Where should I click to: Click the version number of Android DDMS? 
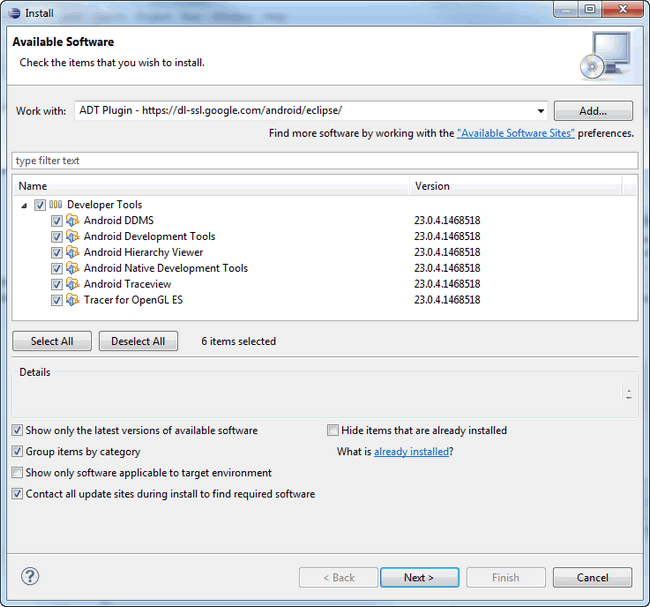tap(447, 220)
